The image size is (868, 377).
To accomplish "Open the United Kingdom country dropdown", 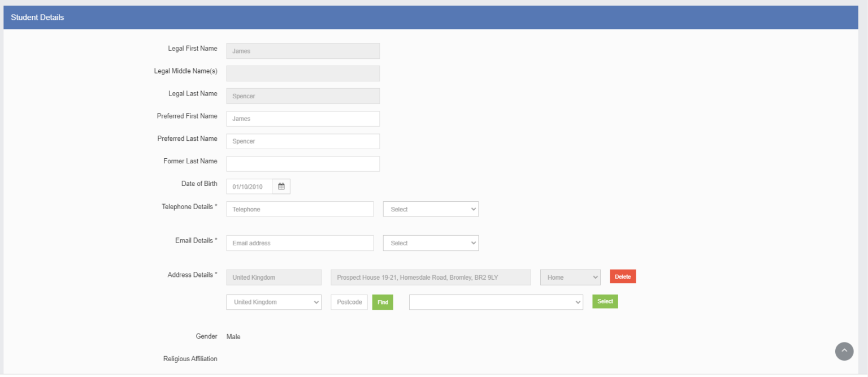I will coord(274,302).
